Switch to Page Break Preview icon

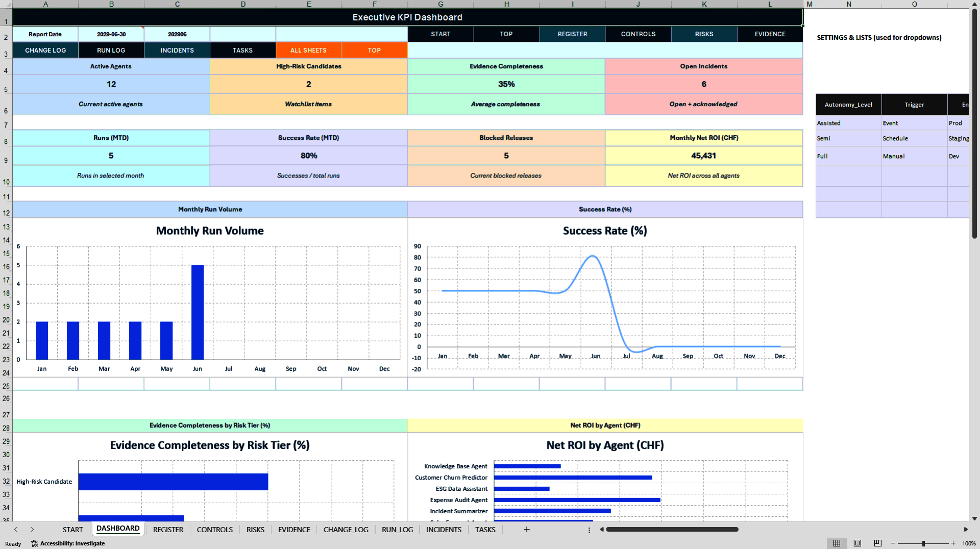(878, 543)
